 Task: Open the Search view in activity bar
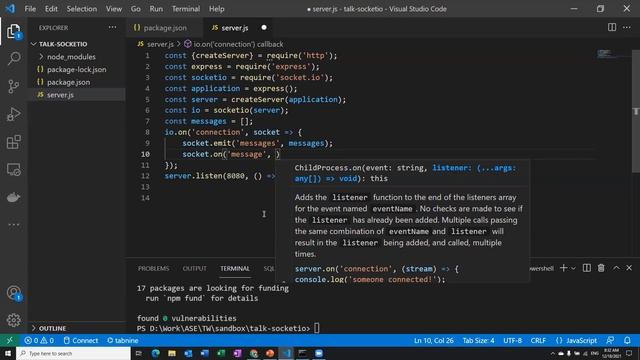tap(13, 59)
